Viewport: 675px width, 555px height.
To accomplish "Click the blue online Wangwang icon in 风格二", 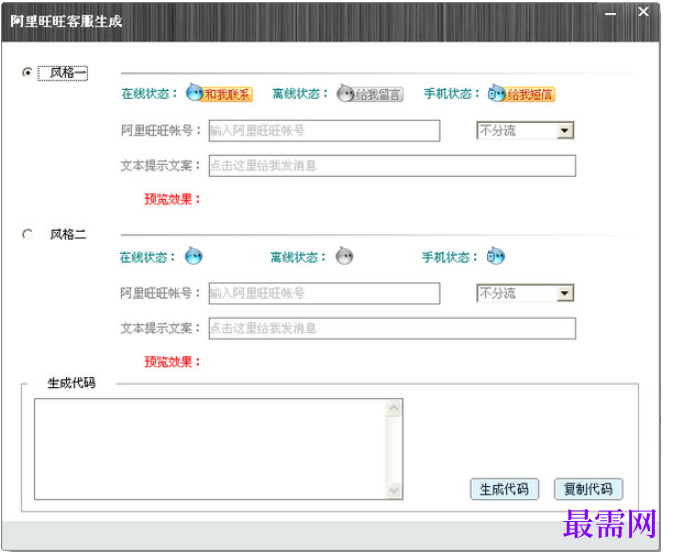I will point(194,256).
